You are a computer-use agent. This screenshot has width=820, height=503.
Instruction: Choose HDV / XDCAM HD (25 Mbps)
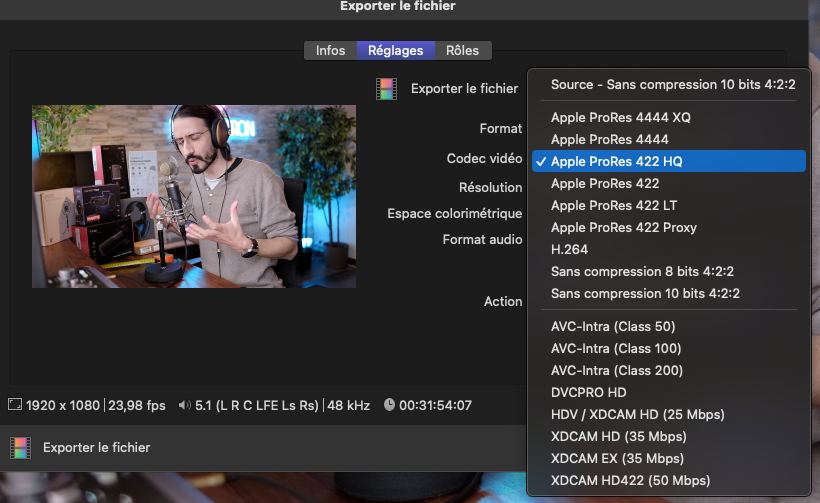coord(669,414)
